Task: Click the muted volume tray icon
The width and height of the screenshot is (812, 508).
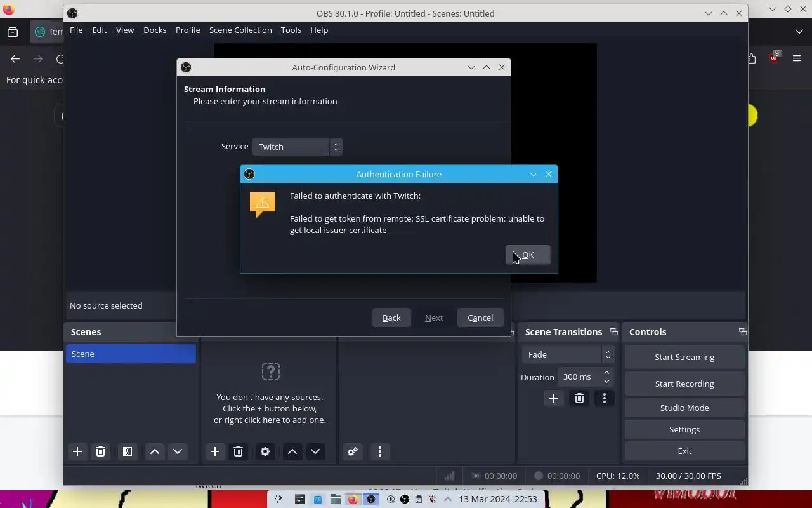Action: [433, 499]
